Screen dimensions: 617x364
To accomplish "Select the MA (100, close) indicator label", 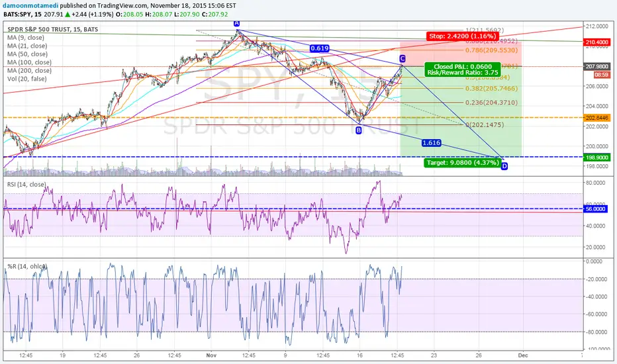I will [x=29, y=63].
